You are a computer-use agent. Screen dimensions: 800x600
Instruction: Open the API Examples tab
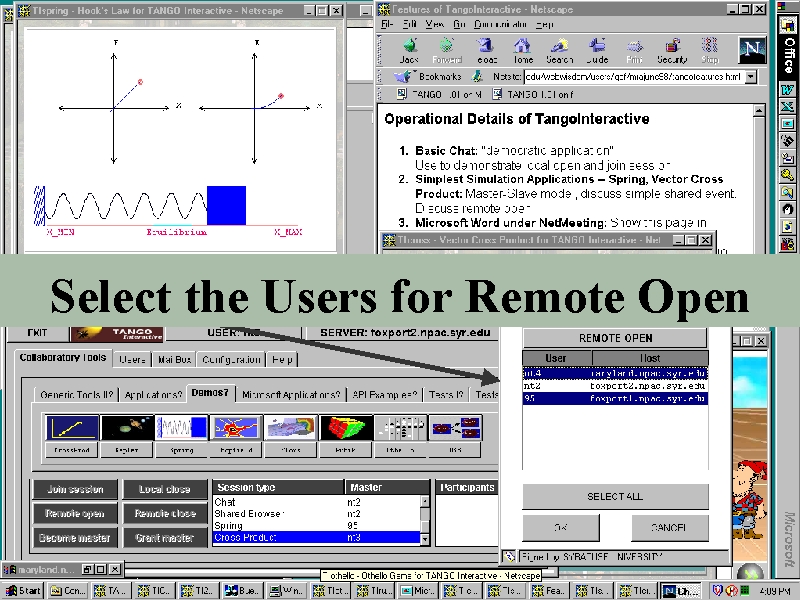click(385, 394)
